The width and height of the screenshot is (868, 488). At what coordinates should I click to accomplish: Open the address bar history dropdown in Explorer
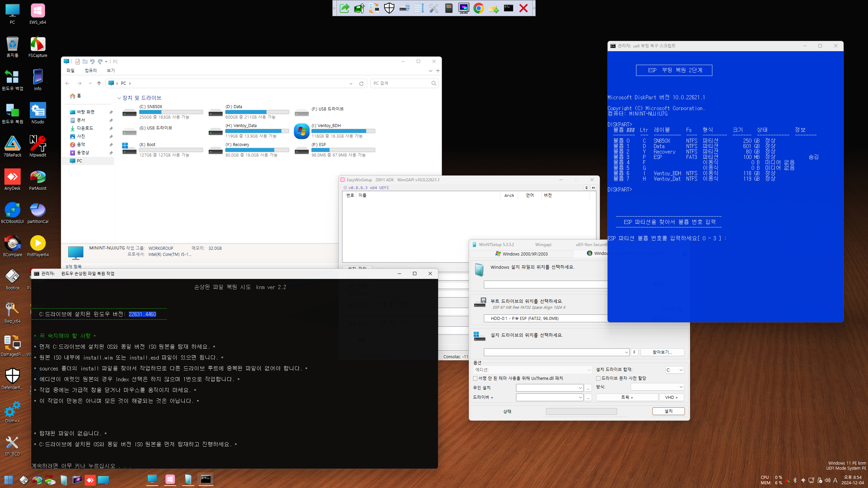351,83
